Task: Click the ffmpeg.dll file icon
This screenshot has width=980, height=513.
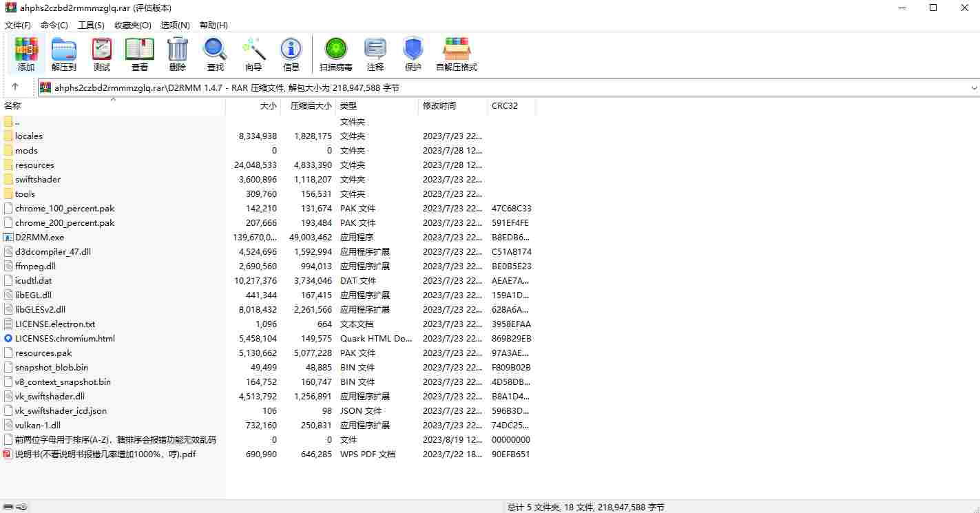Action: (x=8, y=266)
